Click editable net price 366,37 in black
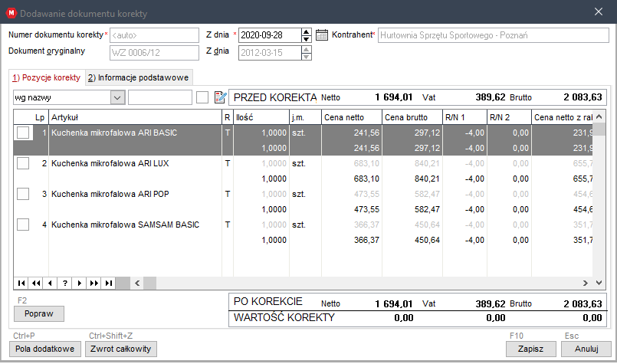 click(366, 240)
